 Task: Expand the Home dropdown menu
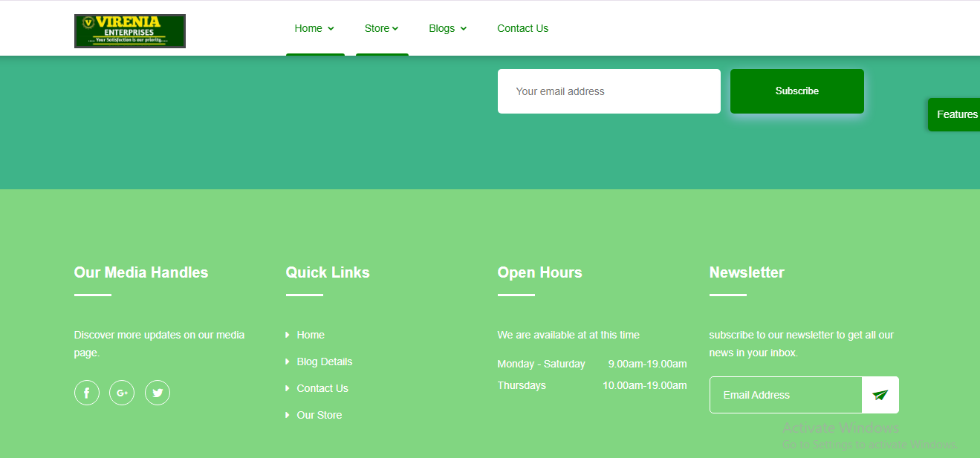(314, 28)
